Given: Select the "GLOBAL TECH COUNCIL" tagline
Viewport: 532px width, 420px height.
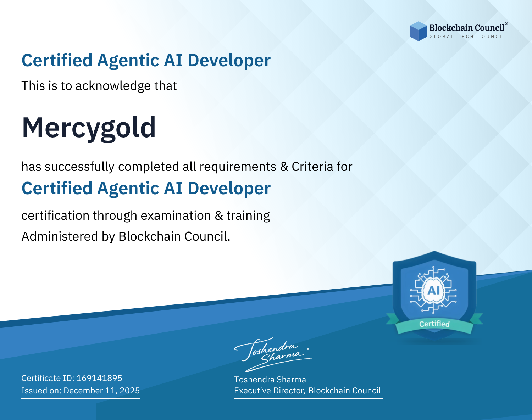Looking at the screenshot, I should pyautogui.click(x=468, y=37).
